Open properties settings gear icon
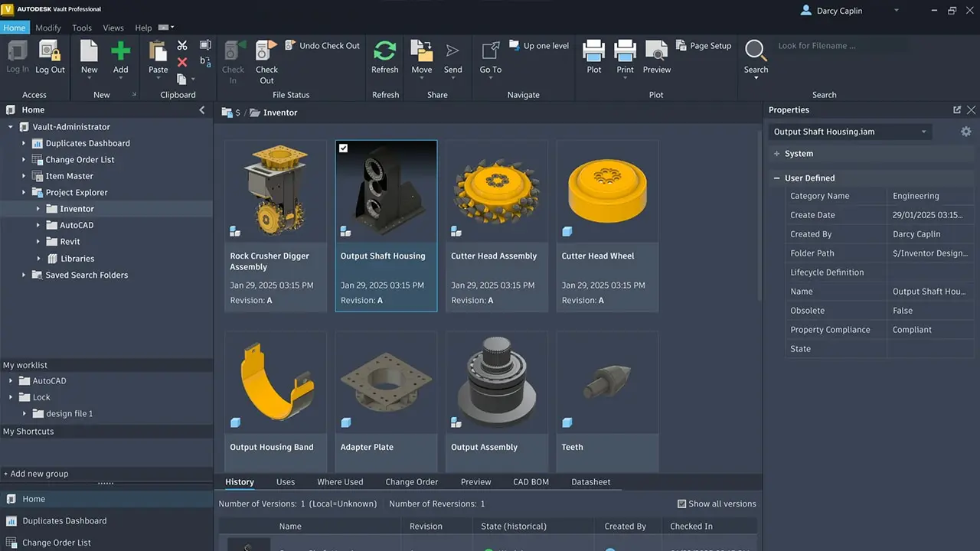The width and height of the screenshot is (980, 551). 966,132
